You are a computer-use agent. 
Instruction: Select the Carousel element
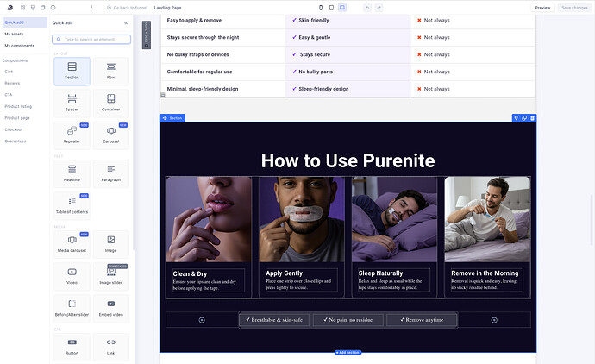point(110,135)
